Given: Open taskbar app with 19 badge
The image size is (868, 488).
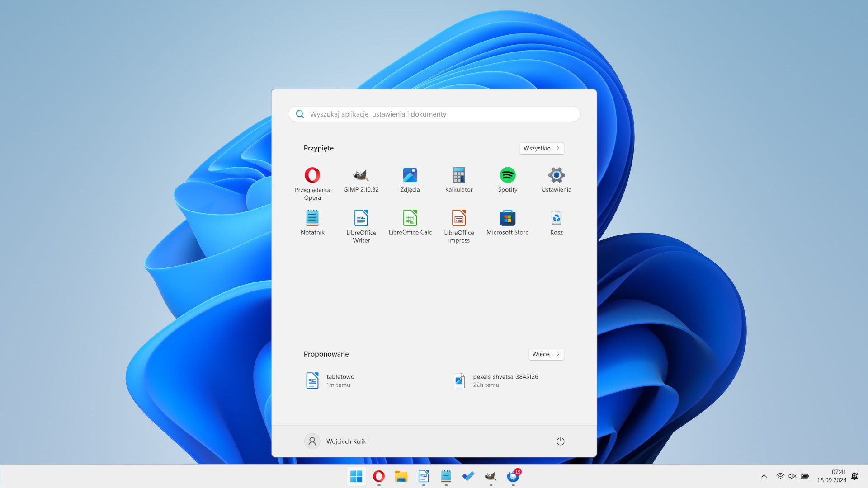Looking at the screenshot, I should pos(513,476).
